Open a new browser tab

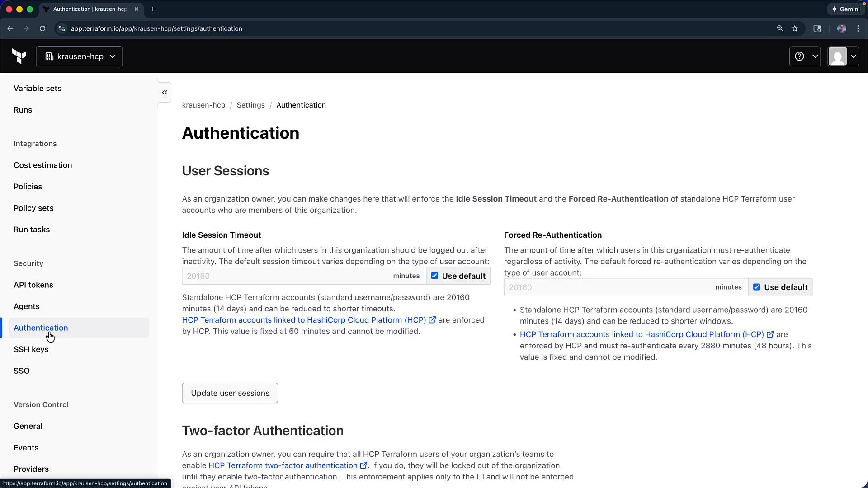click(x=153, y=9)
